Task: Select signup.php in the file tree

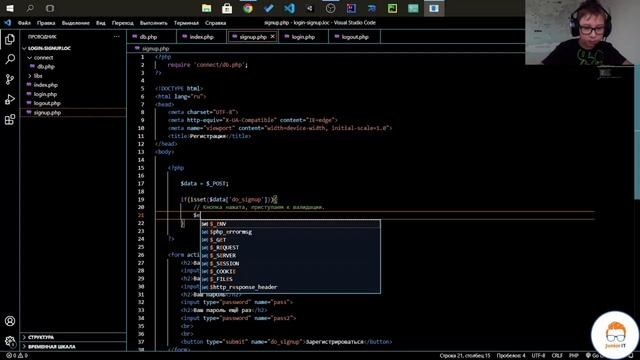Action: pos(73,113)
